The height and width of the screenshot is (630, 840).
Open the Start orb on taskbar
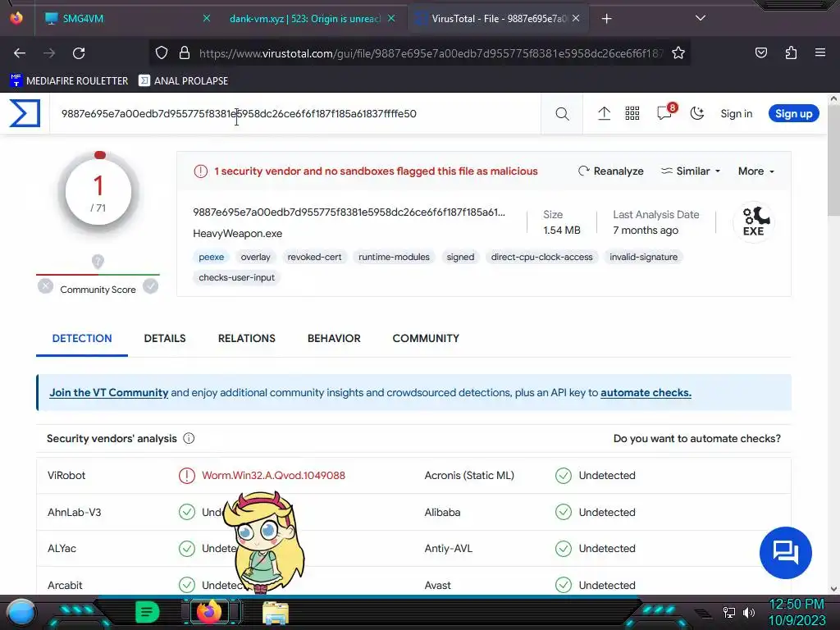pos(21,612)
